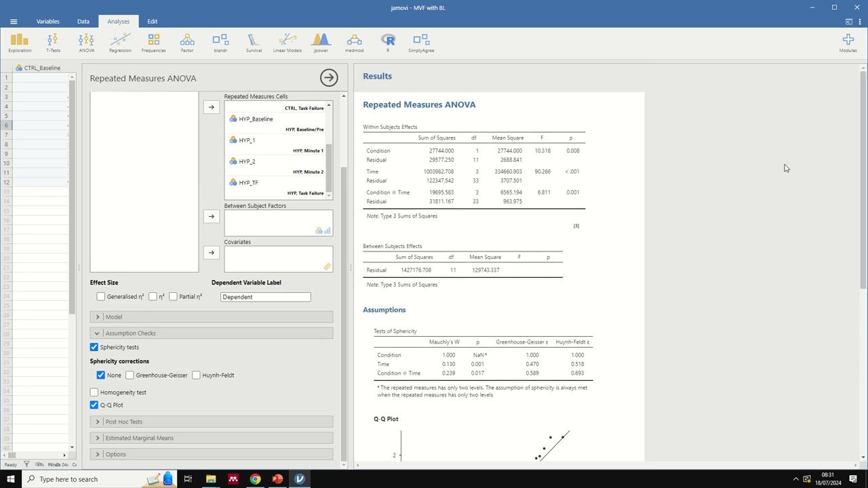Open the vertical dots application menu

pyautogui.click(x=859, y=22)
